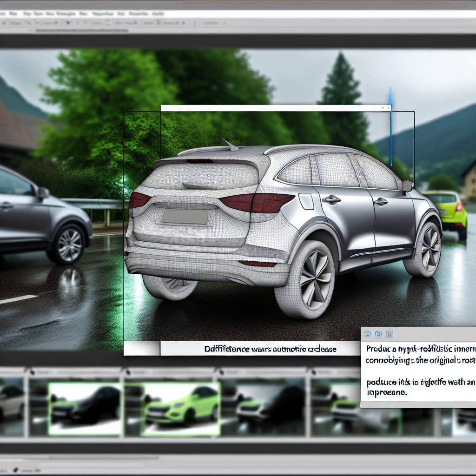The width and height of the screenshot is (476, 476).
Task: Click the caption bar beneath the wireframe car
Action: coord(270,349)
